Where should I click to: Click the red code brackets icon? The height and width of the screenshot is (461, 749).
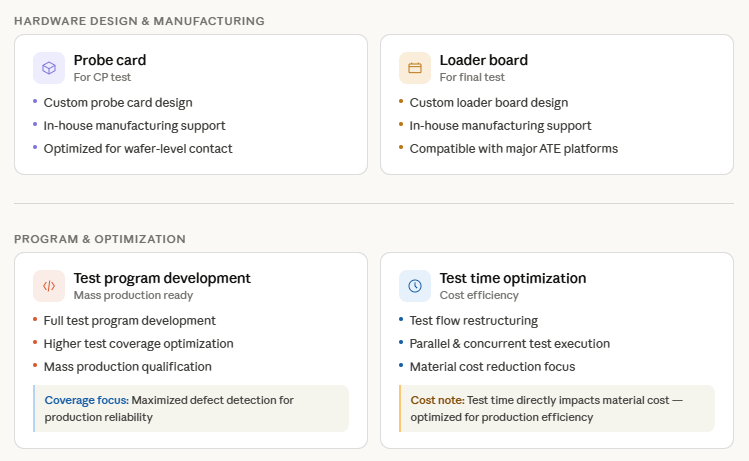(x=49, y=286)
